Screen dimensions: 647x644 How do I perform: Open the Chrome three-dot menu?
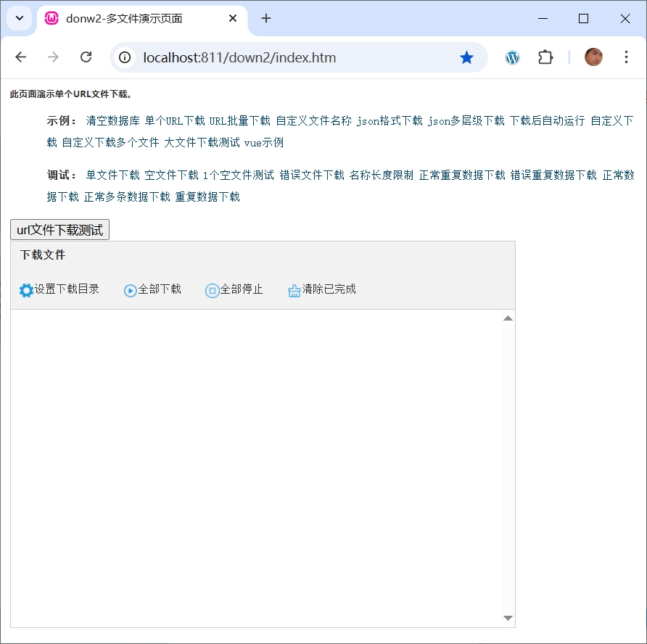626,57
